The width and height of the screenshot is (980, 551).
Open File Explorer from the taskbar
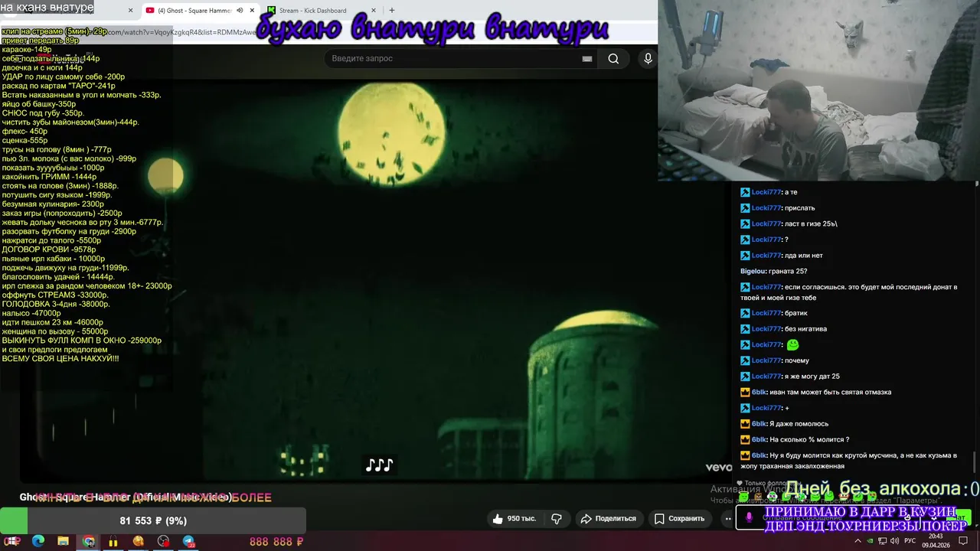pos(64,541)
